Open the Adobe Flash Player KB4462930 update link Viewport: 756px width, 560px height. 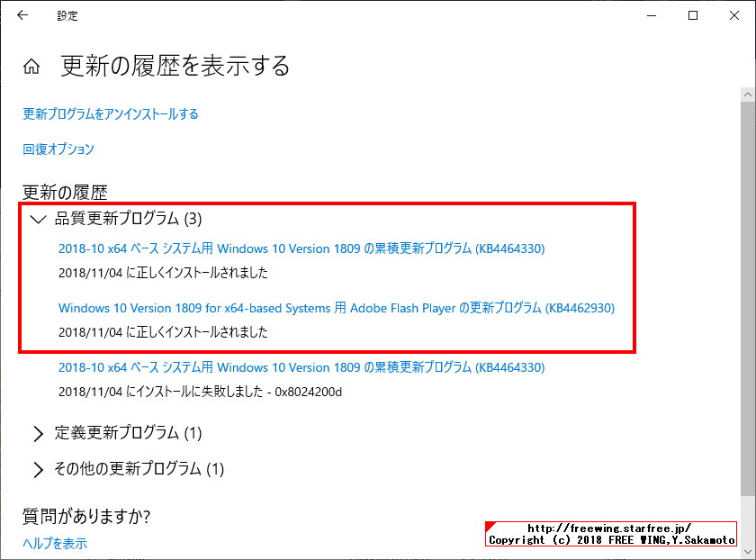[333, 307]
